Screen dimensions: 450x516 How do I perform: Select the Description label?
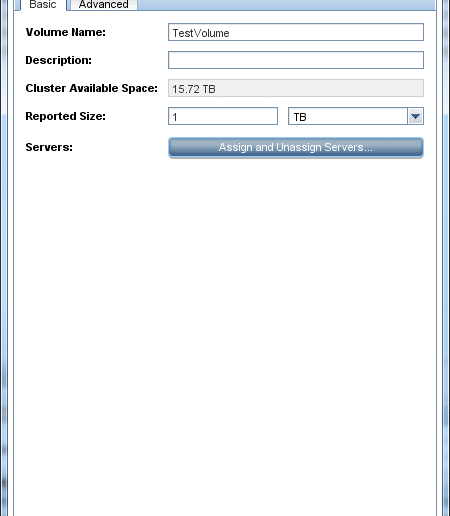pos(59,60)
